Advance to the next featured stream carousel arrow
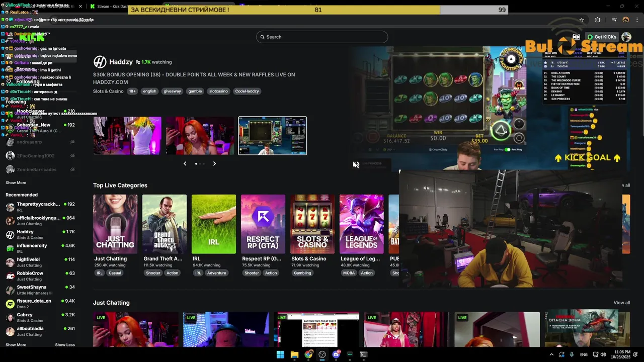 click(214, 163)
